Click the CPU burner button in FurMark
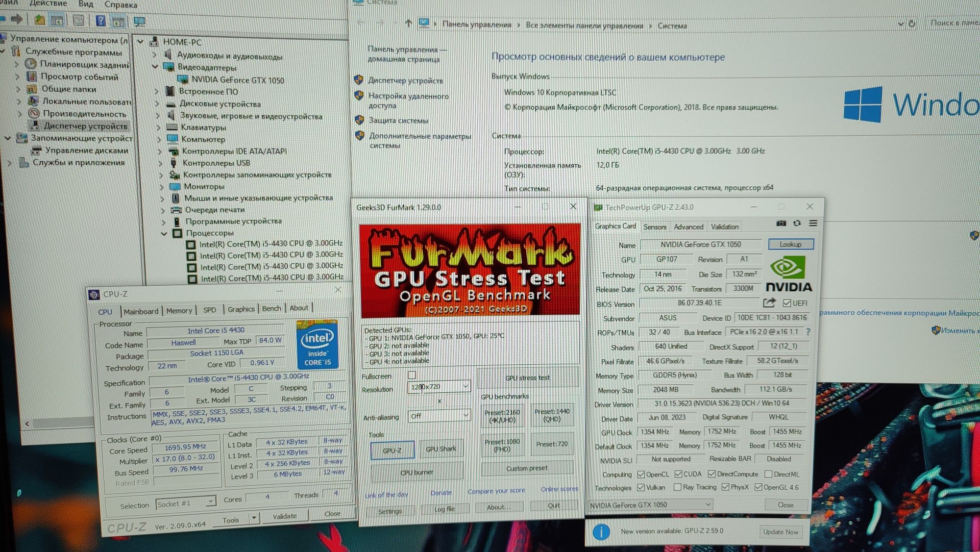Image resolution: width=980 pixels, height=552 pixels. coord(416,472)
